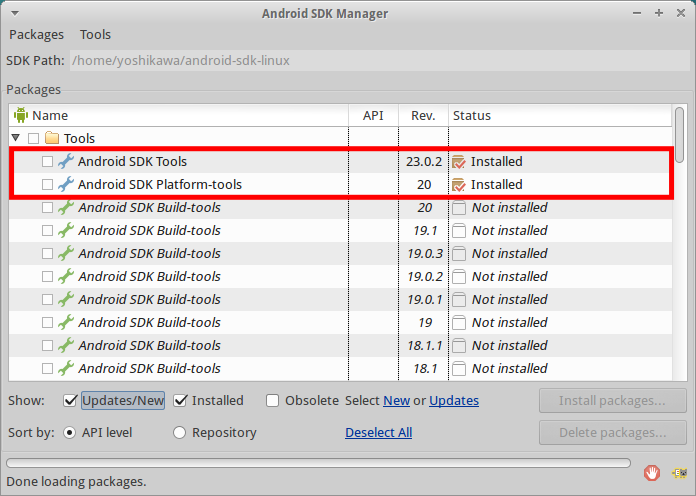Click the Deselect All link

(379, 433)
